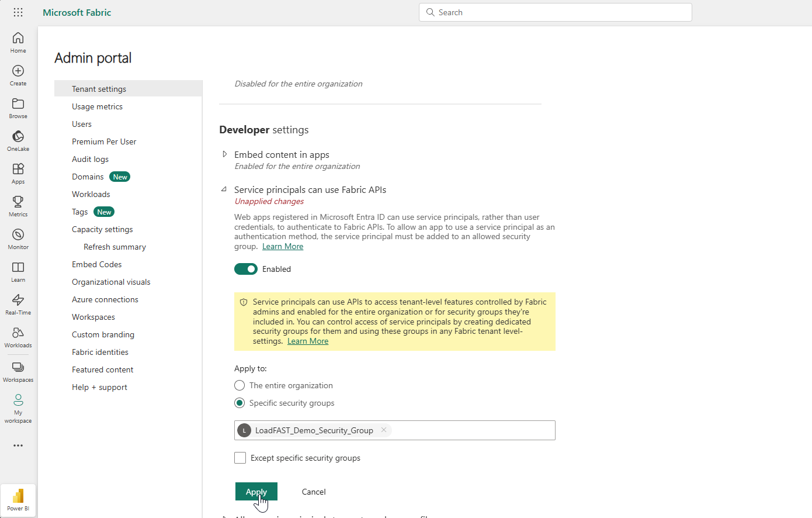Go to Home in left navigation

coord(18,42)
